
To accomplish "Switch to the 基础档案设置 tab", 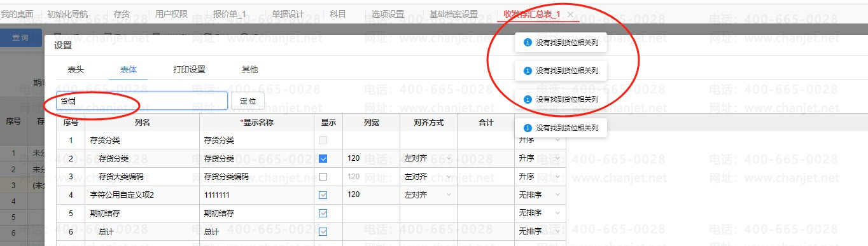I will tap(453, 14).
